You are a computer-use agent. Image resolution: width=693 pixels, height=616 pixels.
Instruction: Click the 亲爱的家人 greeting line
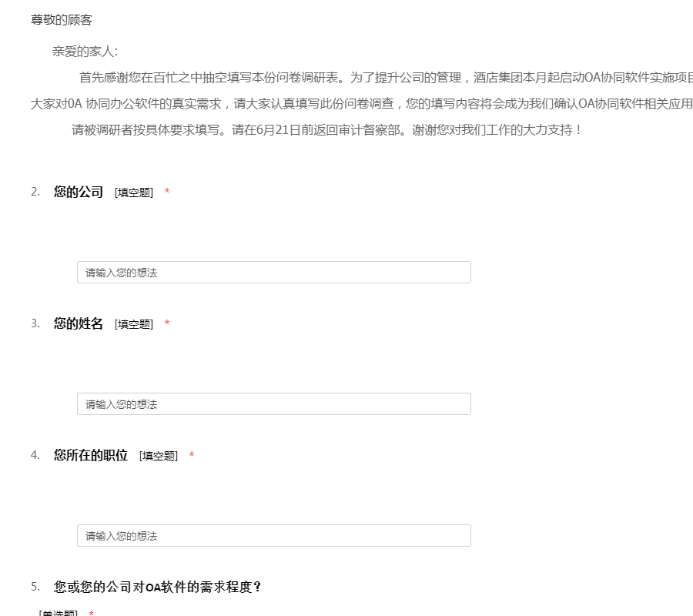85,52
